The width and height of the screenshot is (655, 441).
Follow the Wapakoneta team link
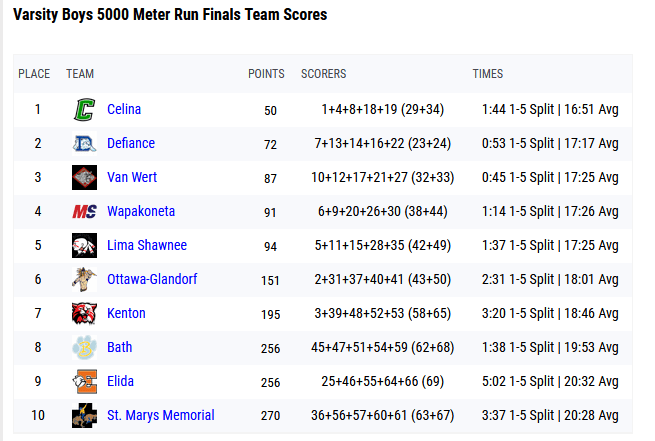point(141,212)
